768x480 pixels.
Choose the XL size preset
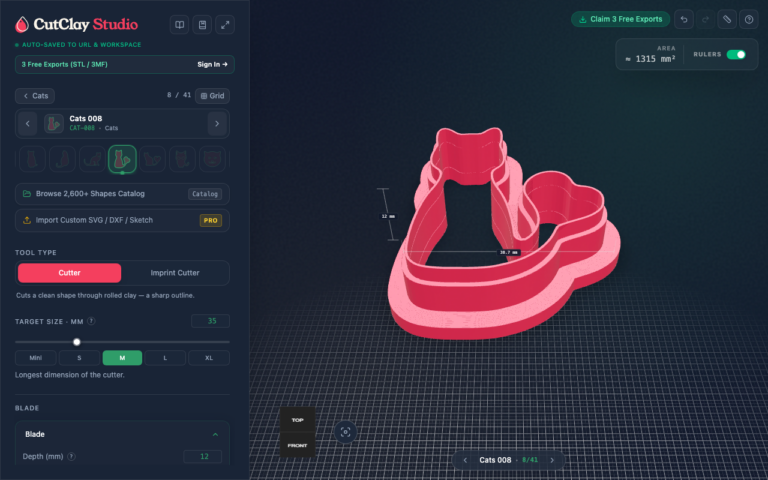pos(209,358)
